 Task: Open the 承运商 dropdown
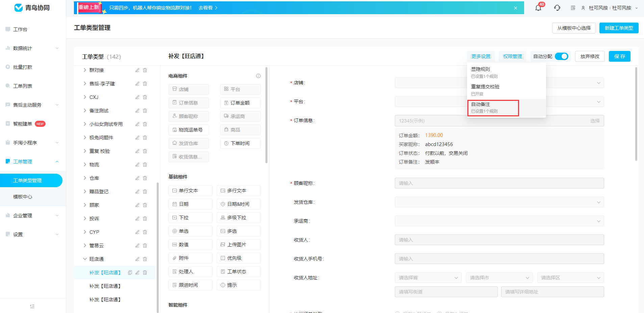[x=499, y=221]
